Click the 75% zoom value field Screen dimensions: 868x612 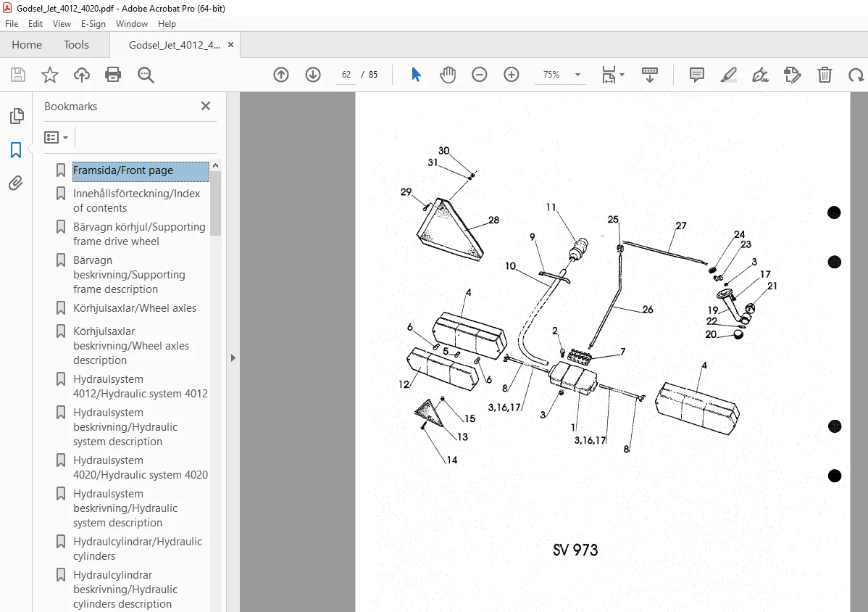[551, 74]
